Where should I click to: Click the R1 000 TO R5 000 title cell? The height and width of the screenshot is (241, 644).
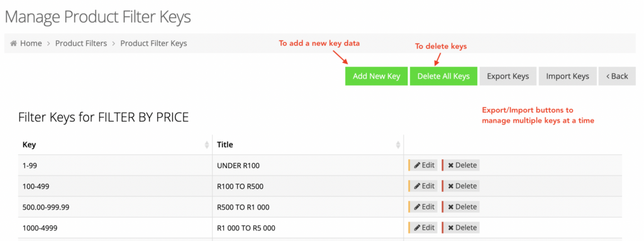pyautogui.click(x=308, y=228)
